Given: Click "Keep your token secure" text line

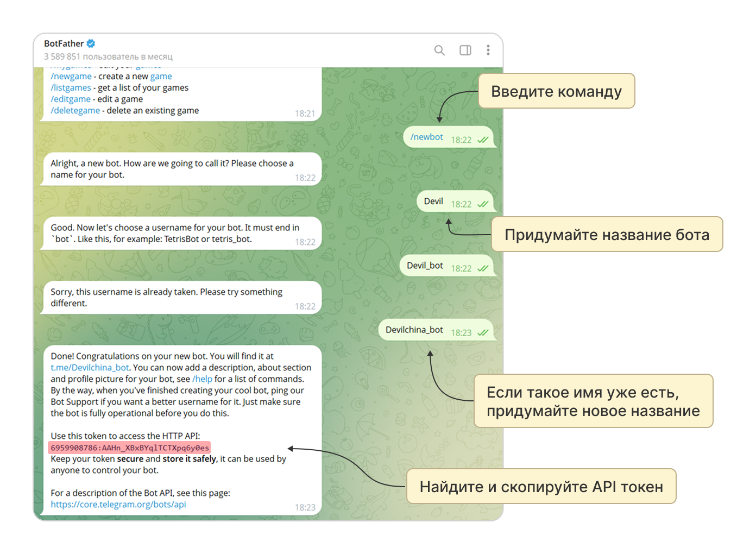Looking at the screenshot, I should click(168, 459).
